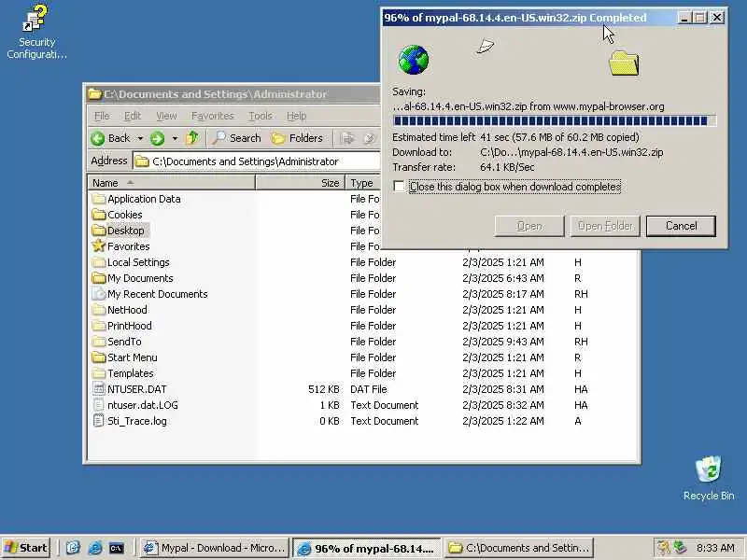Select the My Recent Documents folder icon

[99, 294]
